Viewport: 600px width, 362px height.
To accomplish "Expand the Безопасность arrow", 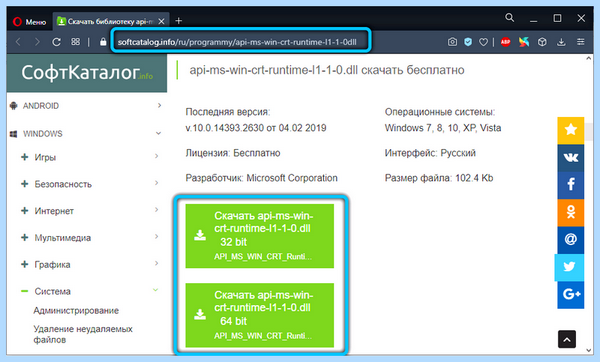I will click(157, 183).
